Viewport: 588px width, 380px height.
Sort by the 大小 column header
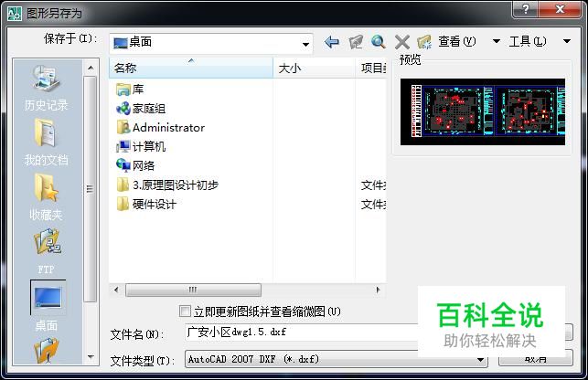click(x=314, y=68)
